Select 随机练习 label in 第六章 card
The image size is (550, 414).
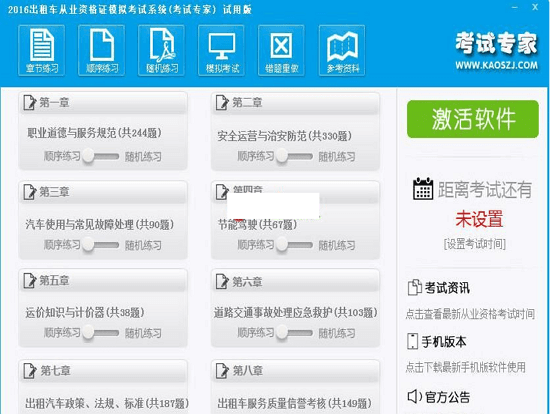[336, 333]
